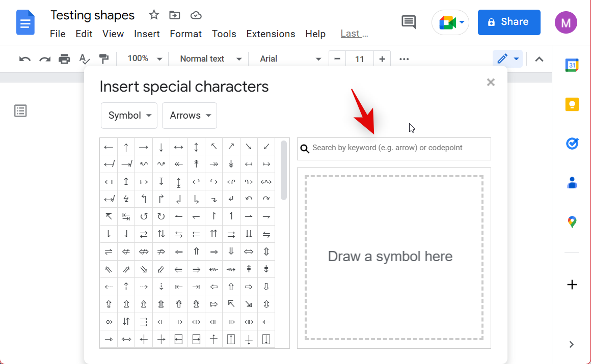Open the Arrows subcategory dropdown
Screen dimensions: 591x364
coord(189,116)
